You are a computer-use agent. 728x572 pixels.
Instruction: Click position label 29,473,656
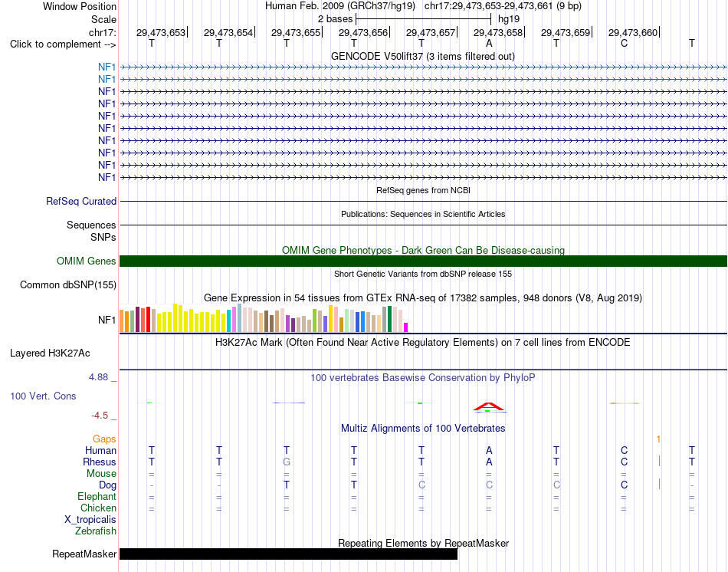tap(363, 32)
